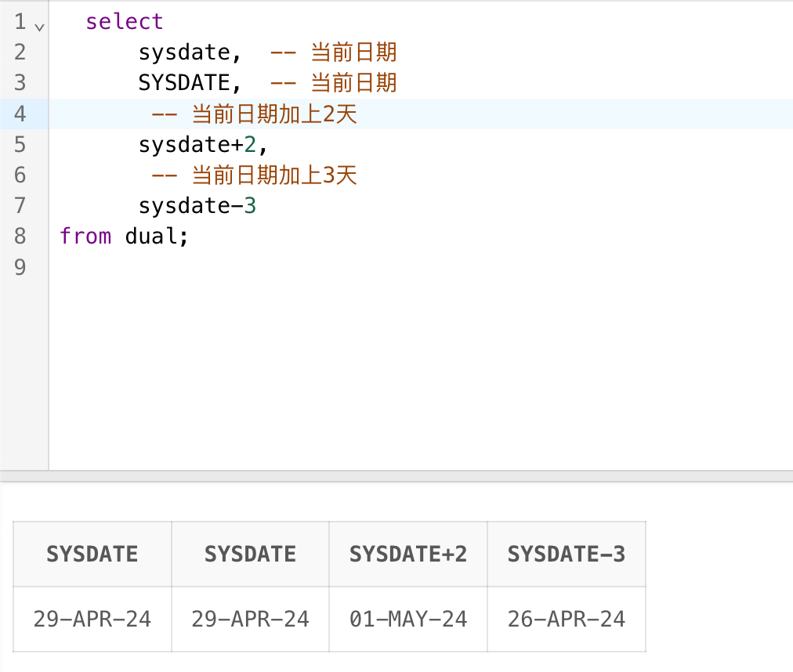The height and width of the screenshot is (672, 793).
Task: Select the 01-MAY-24 result cell
Action: (x=408, y=620)
